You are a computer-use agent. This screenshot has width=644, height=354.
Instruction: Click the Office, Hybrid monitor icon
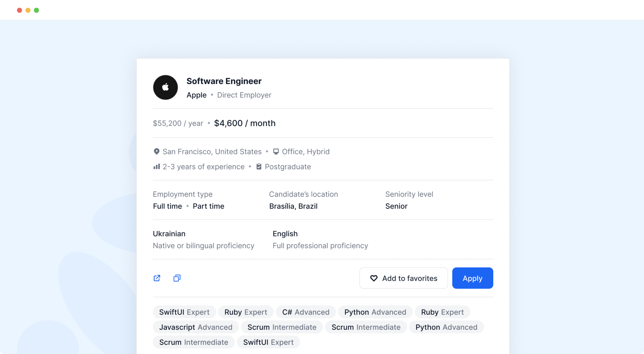tap(276, 151)
